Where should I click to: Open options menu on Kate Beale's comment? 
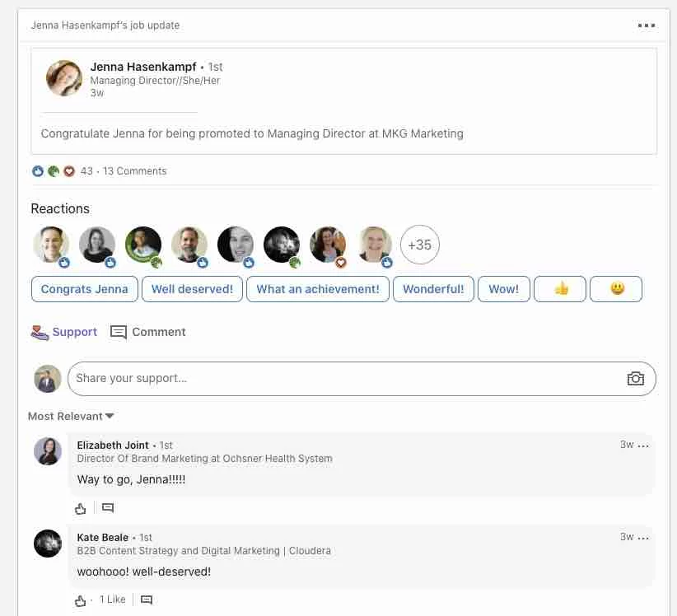(x=644, y=538)
